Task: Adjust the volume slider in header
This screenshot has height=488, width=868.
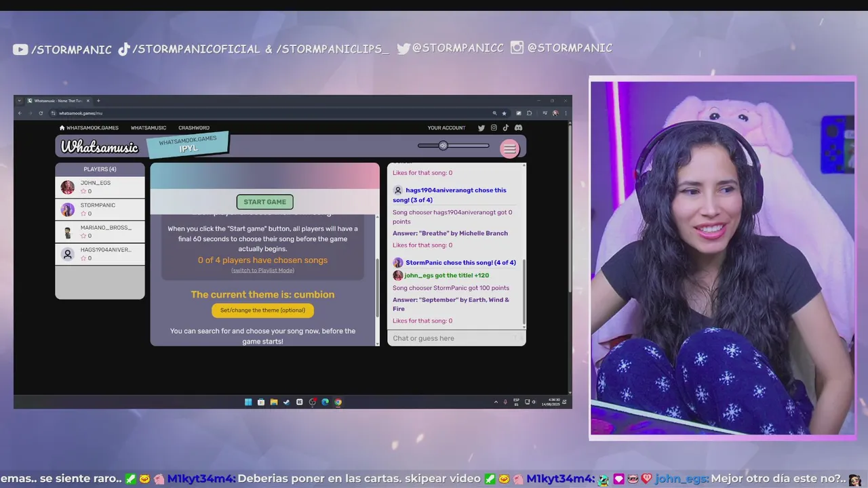Action: pos(453,145)
